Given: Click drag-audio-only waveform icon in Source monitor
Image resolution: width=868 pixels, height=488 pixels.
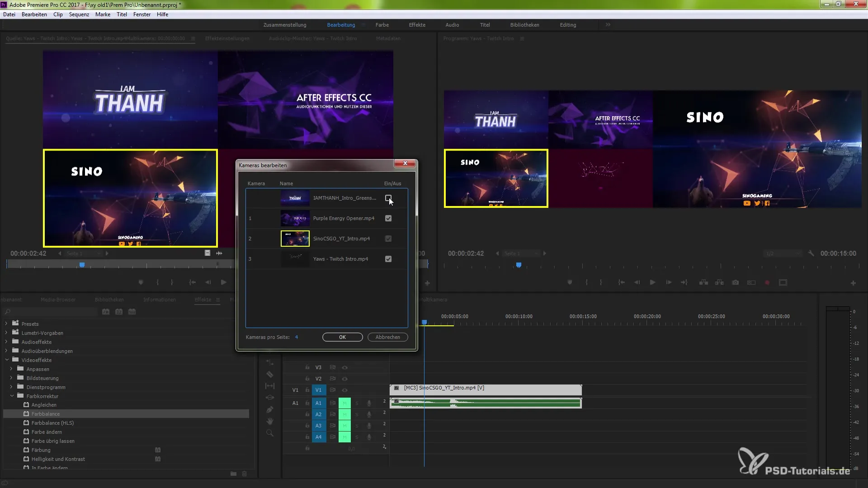Looking at the screenshot, I should click(x=219, y=253).
